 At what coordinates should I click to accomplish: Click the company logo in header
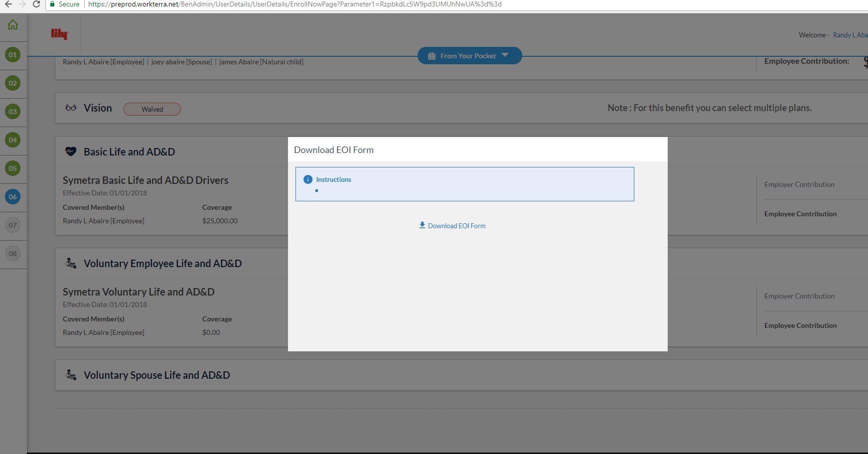pyautogui.click(x=59, y=34)
